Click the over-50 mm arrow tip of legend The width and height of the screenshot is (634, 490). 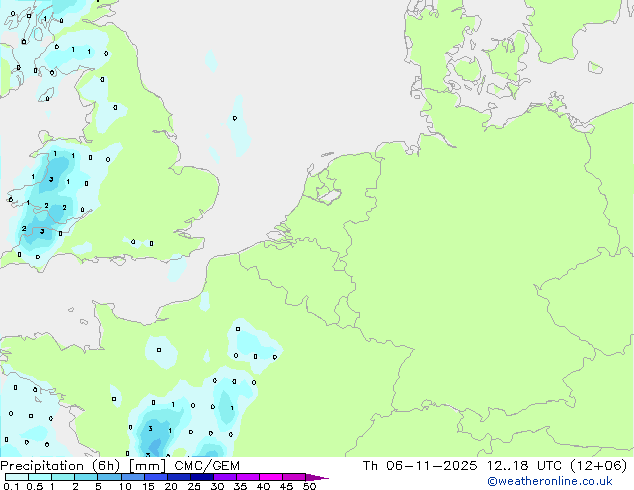point(317,478)
